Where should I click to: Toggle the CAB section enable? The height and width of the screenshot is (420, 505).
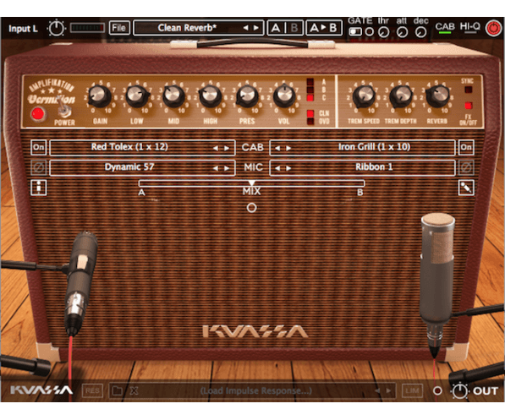click(x=445, y=27)
